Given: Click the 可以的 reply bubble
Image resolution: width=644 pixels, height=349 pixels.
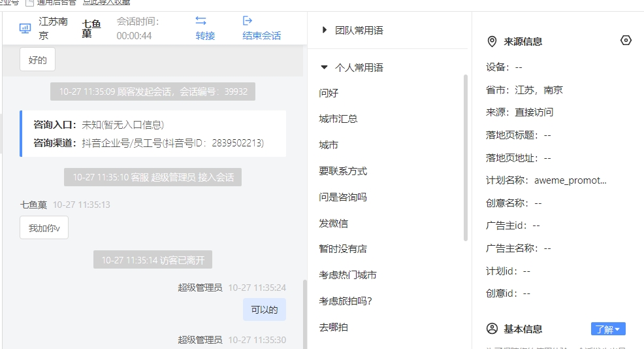Looking at the screenshot, I should click(265, 310).
